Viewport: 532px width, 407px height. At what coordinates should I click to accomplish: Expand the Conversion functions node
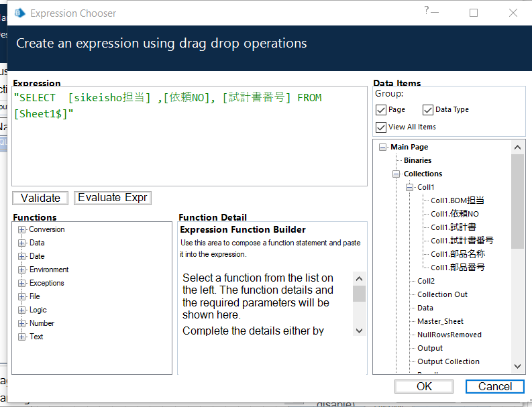coord(22,229)
